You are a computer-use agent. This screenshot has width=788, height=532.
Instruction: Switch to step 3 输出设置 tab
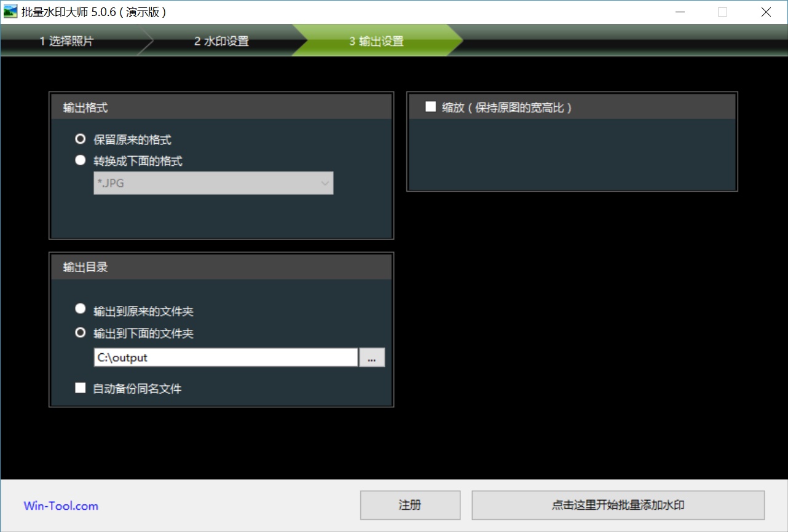(x=376, y=41)
